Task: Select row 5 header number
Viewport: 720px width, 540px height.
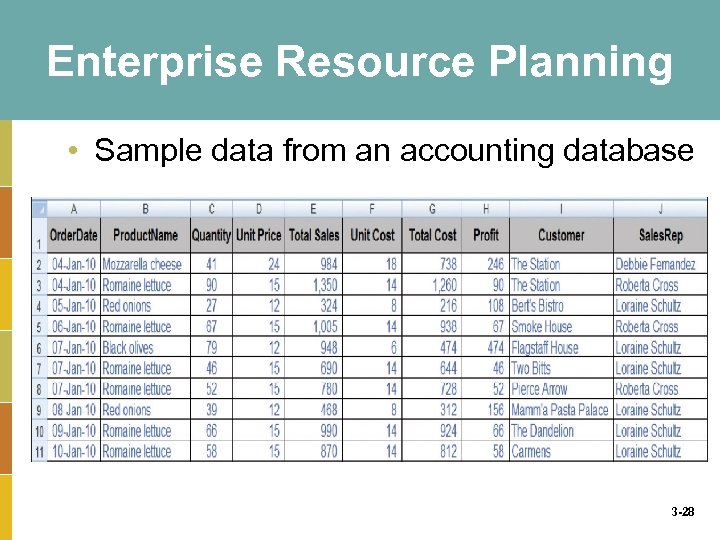Action: click(x=39, y=327)
